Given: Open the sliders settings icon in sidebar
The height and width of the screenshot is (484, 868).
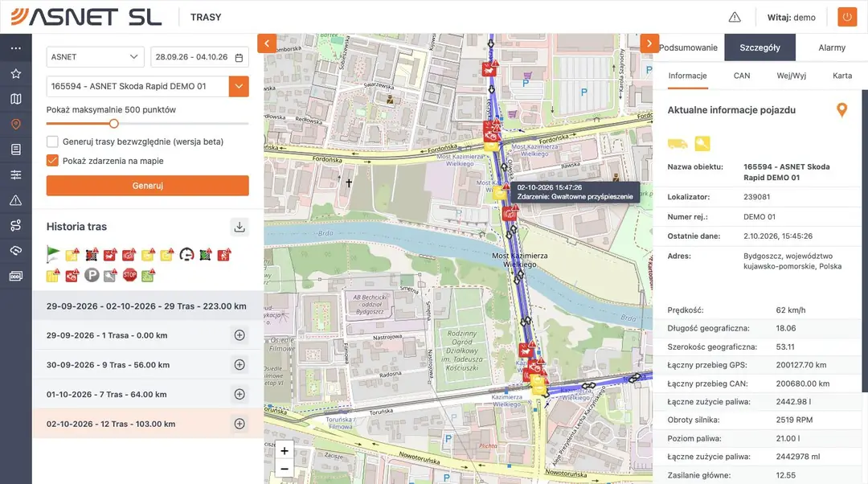Looking at the screenshot, I should [15, 175].
